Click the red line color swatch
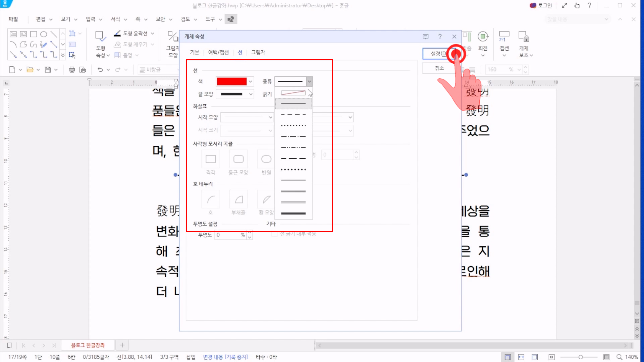Screen dimensions: 644x362 coord(232,81)
